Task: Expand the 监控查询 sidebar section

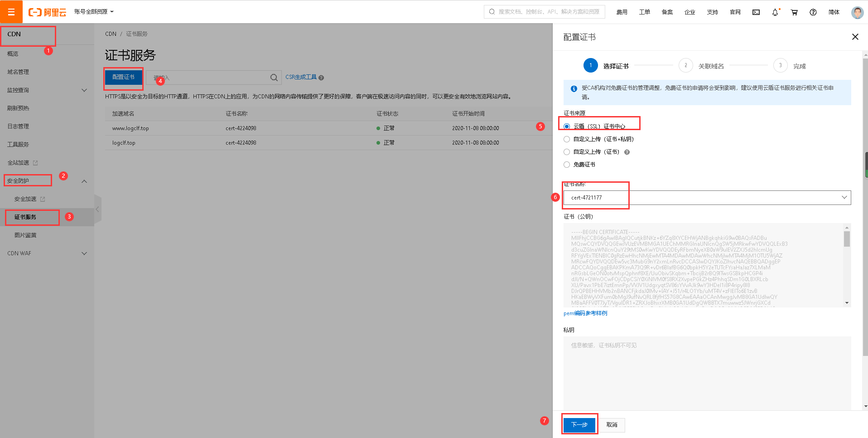Action: 84,90
